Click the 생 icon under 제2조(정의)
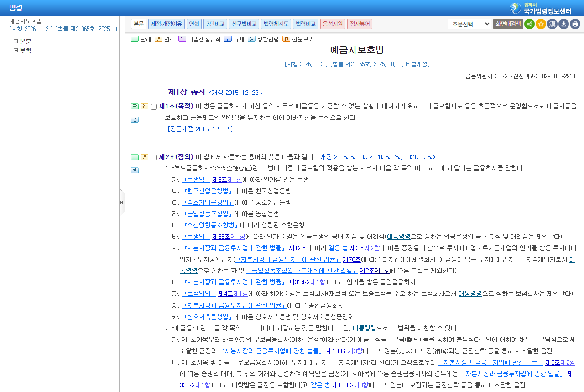Image resolution: width=584 pixels, height=392 pixels. pos(135,170)
